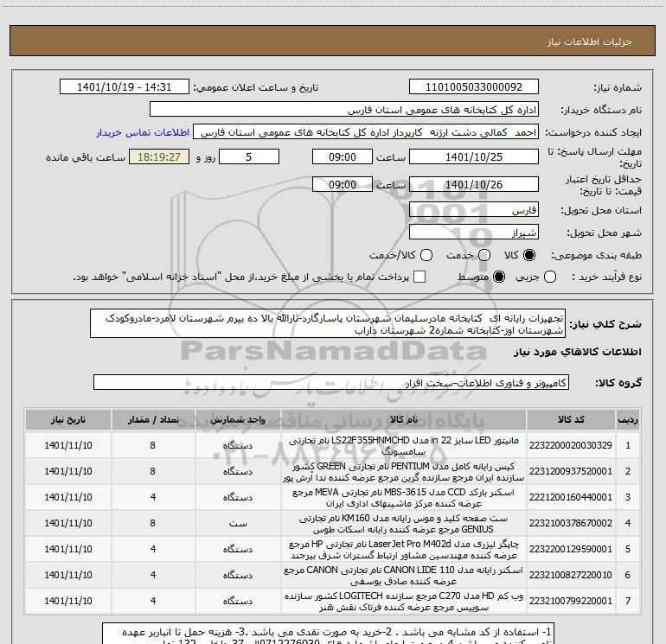Open the اطلاعات تماس خریدار link
The width and height of the screenshot is (666, 644).
click(143, 132)
